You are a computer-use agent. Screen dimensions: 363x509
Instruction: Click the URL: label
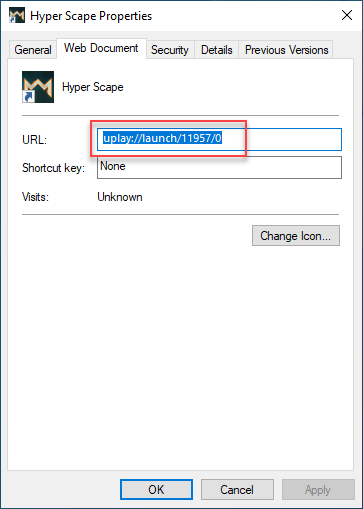[x=34, y=140]
